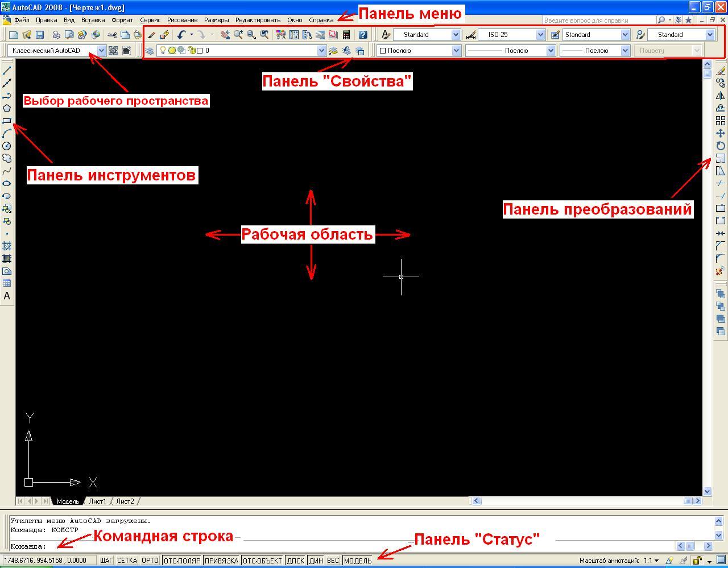Select the Array tool
The height and width of the screenshot is (568, 728).
[721, 121]
